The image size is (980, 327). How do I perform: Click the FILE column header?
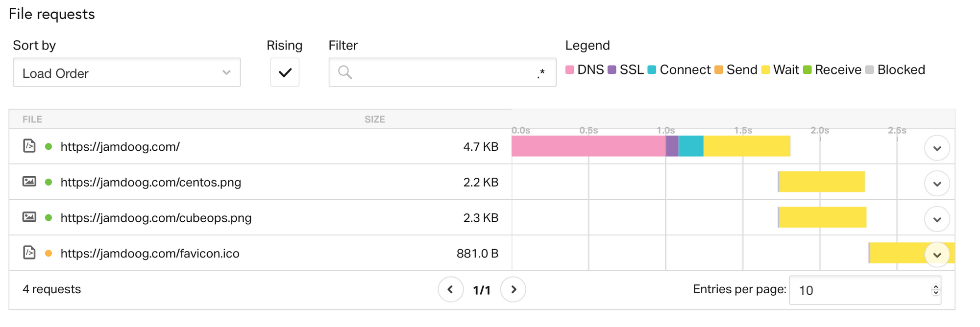click(x=32, y=119)
